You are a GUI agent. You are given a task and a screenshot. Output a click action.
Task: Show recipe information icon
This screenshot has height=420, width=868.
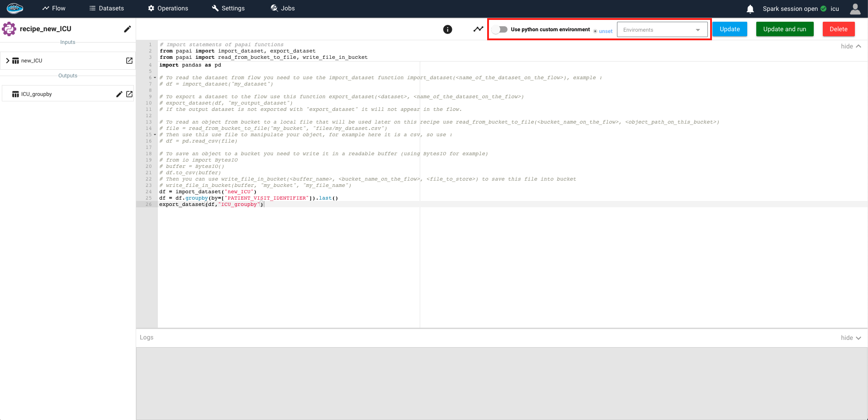click(x=447, y=29)
